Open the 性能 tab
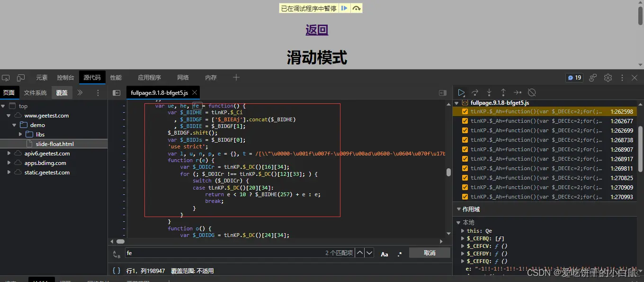 [116, 78]
